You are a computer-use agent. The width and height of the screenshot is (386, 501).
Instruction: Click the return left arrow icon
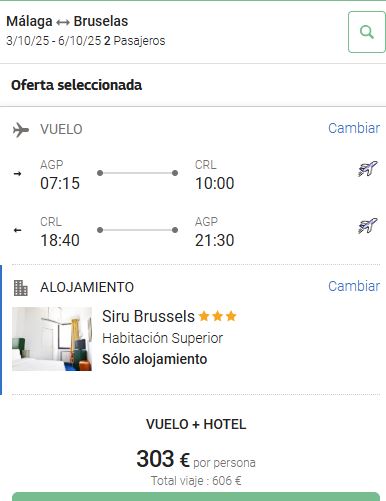click(17, 230)
